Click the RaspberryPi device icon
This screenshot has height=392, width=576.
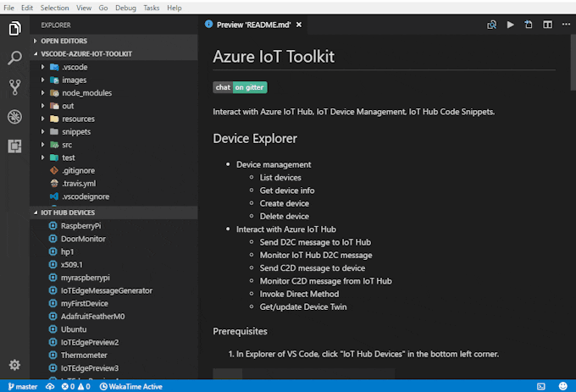click(x=53, y=226)
